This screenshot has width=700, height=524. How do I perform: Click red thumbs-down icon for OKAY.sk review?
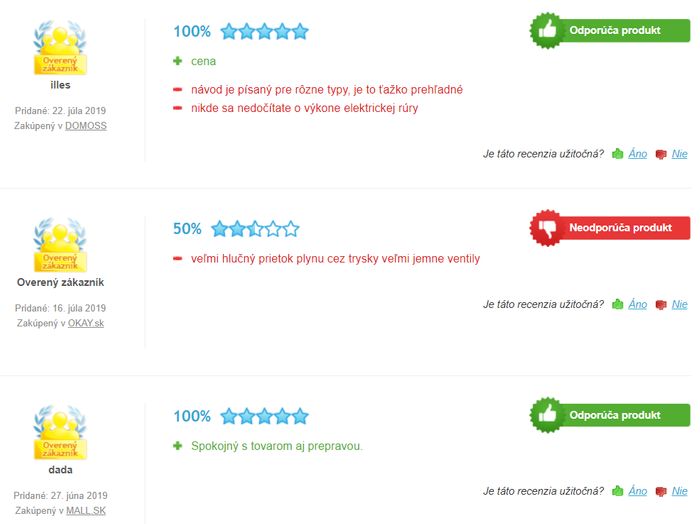tap(661, 305)
